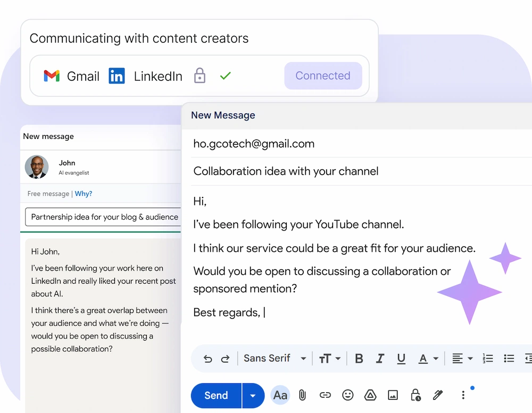Toggle underline formatting

(401, 358)
